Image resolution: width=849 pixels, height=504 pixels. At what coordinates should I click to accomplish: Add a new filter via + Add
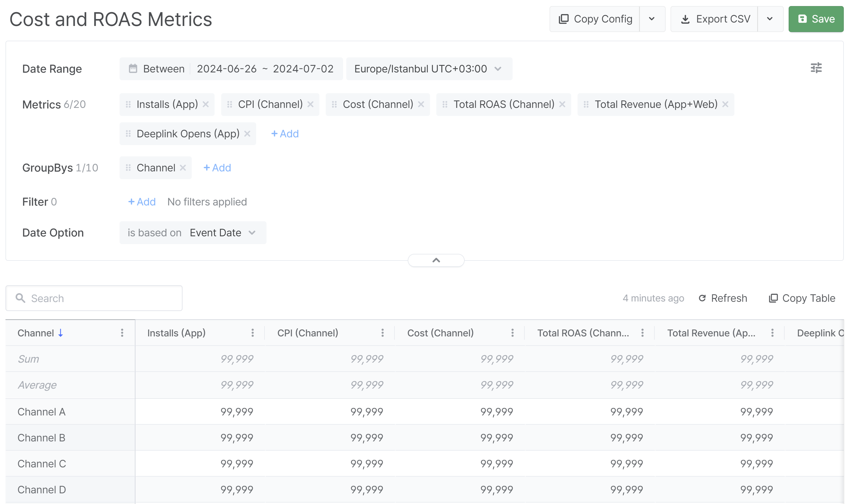point(142,202)
